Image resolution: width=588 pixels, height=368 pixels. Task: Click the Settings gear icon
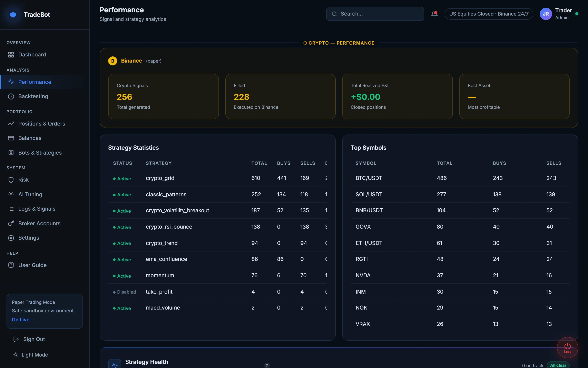(x=11, y=238)
